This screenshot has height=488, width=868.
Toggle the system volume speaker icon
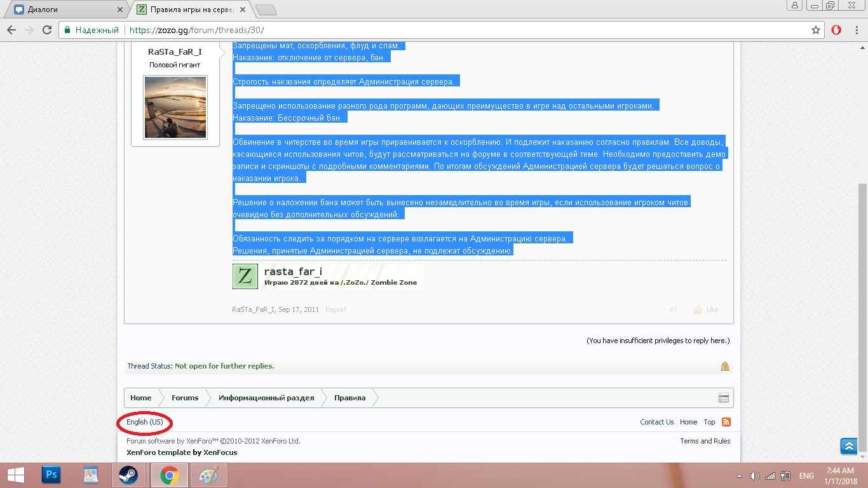(x=754, y=476)
